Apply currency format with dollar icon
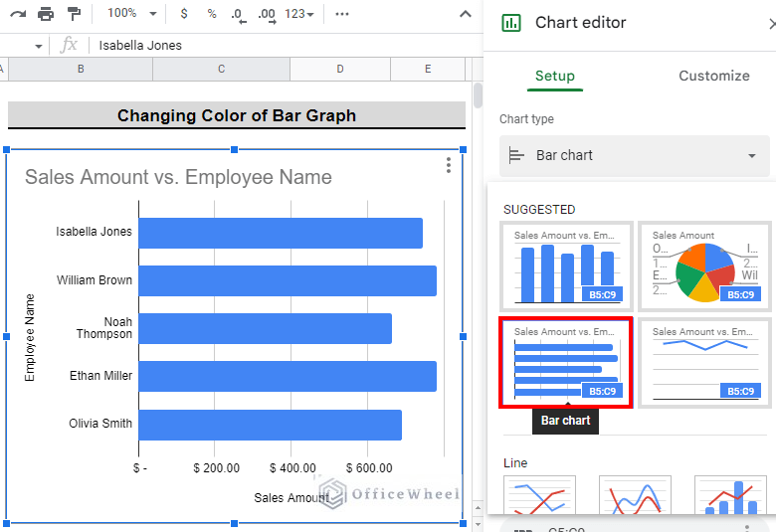This screenshot has width=776, height=532. [x=184, y=14]
